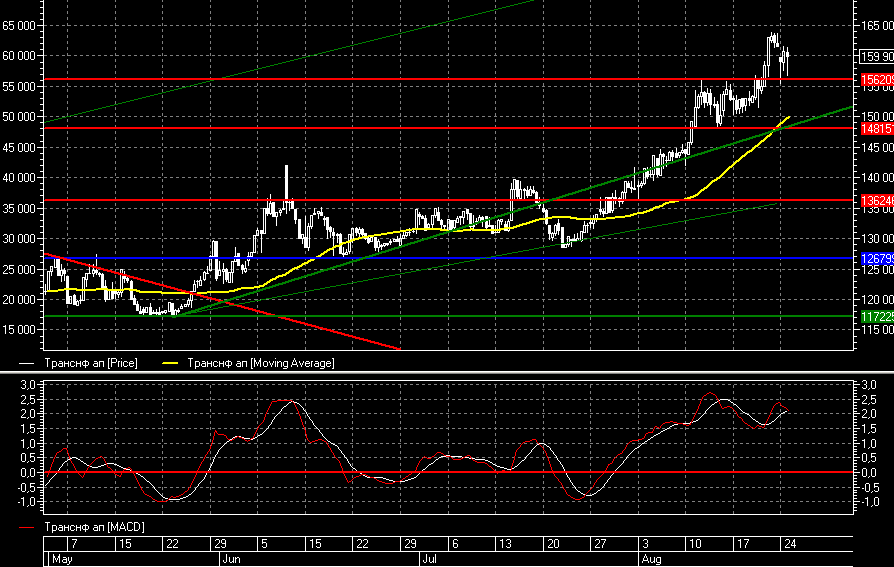Viewport: 894px width, 567px height.
Task: Click the red 13624 level label
Action: click(876, 201)
